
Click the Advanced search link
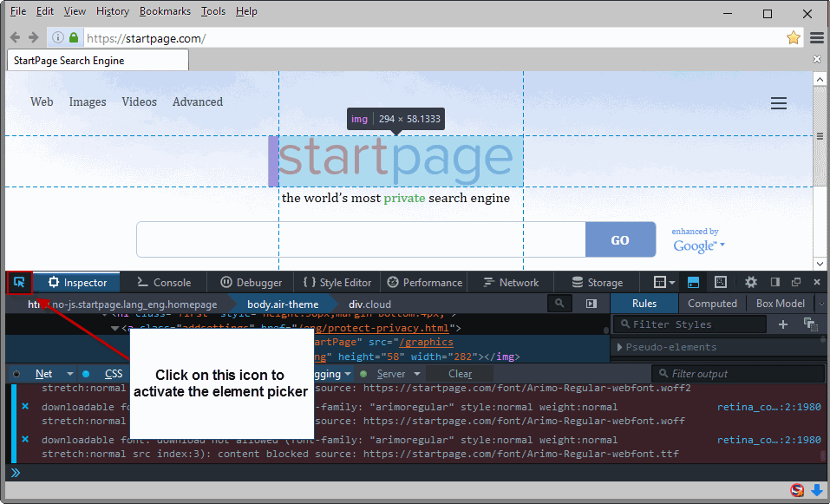197,101
